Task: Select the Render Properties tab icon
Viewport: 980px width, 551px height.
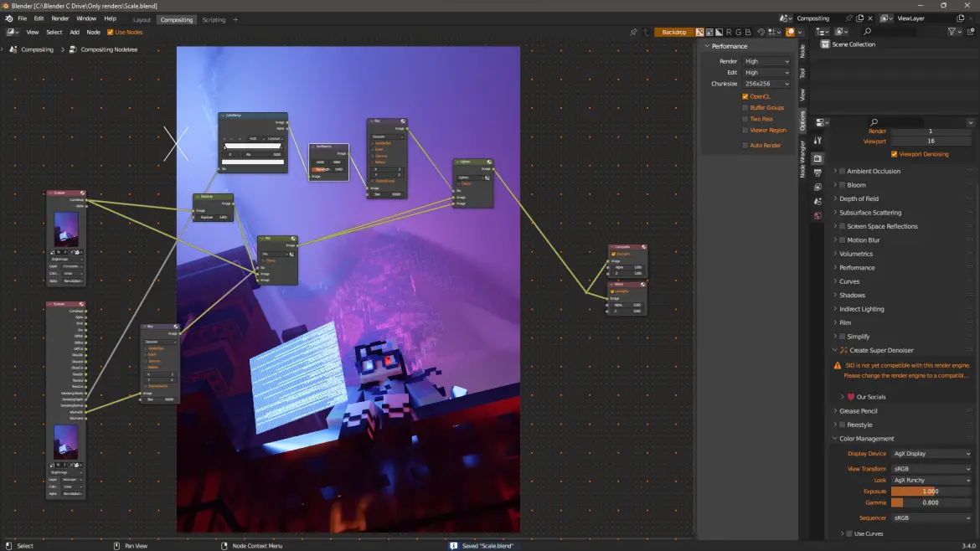Action: 818,157
